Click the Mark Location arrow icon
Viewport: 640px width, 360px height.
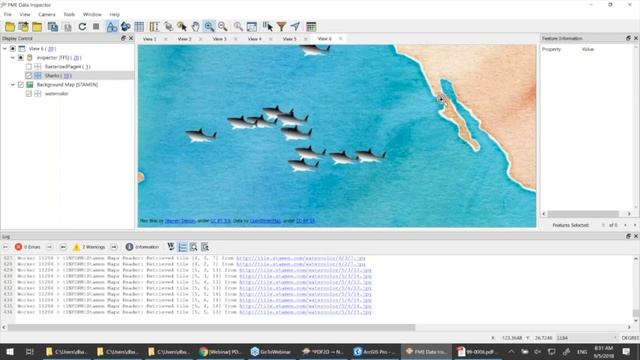295,27
